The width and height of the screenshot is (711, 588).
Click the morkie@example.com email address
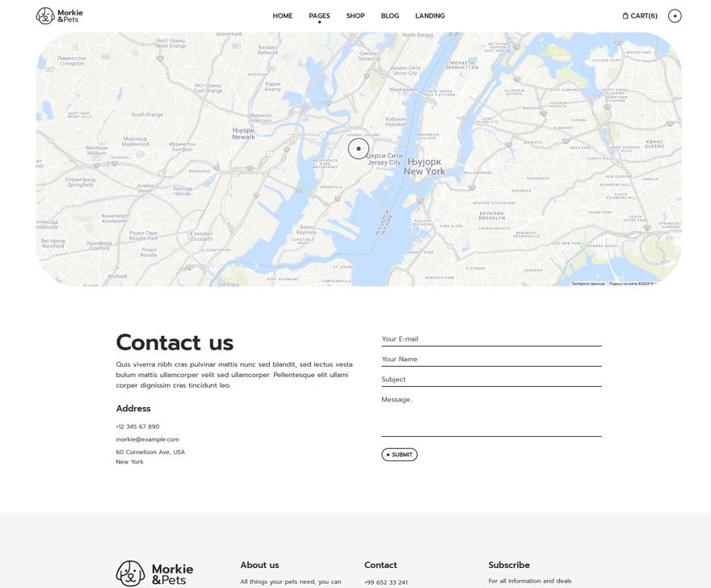[x=147, y=439]
